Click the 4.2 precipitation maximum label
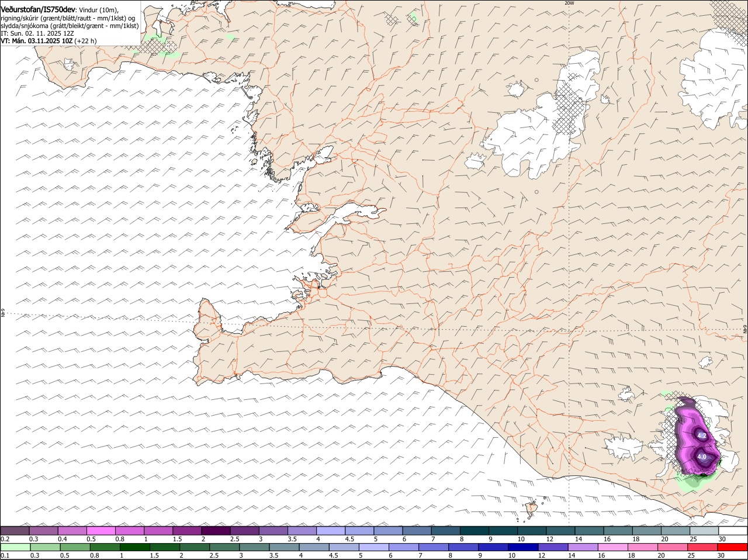Viewport: 748px width, 560px height. coord(702,436)
